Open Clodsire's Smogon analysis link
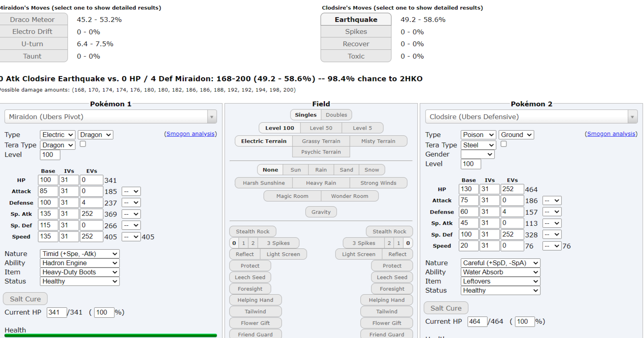Screen dimensions: 644x338 (x=611, y=134)
